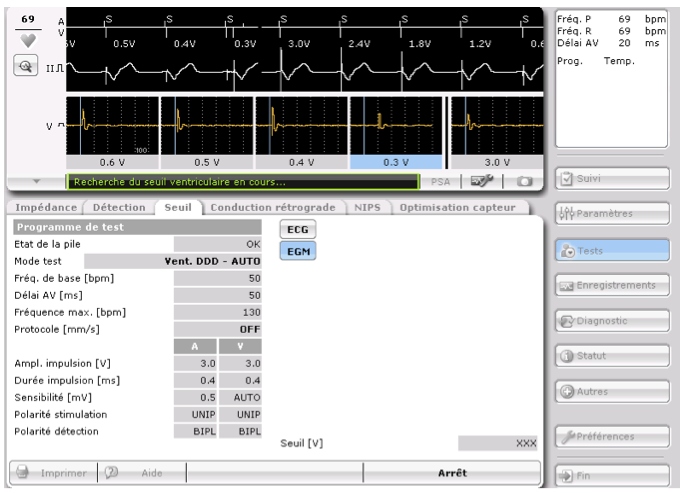Switch to the Impédance tab
The height and width of the screenshot is (493, 684).
(43, 207)
